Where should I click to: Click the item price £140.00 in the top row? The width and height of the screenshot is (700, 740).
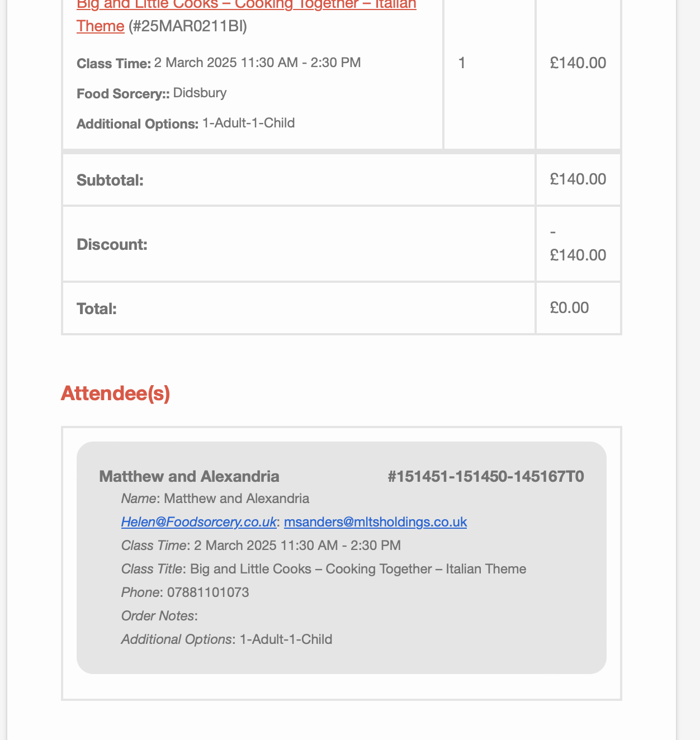point(578,63)
